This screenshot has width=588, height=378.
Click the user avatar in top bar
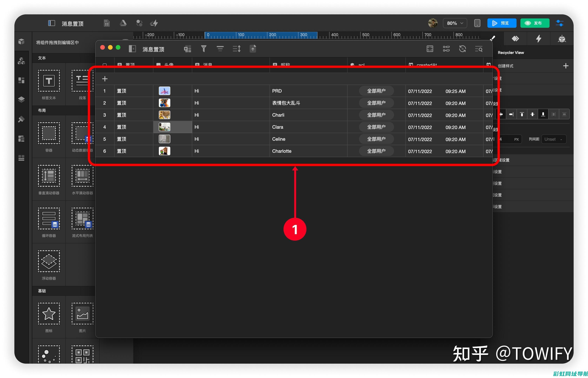432,23
